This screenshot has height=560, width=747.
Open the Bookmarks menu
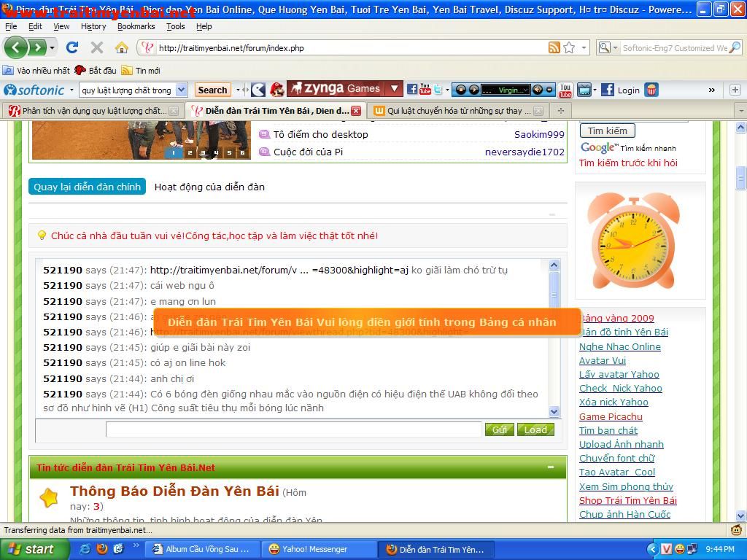tap(136, 27)
